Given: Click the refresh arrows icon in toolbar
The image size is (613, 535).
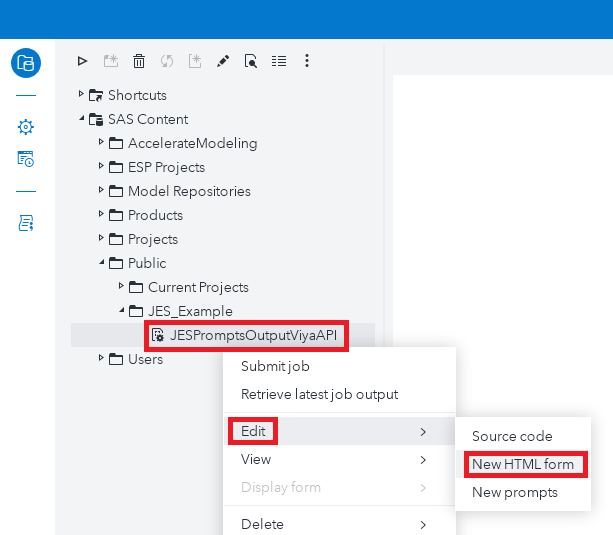Looking at the screenshot, I should 167,61.
